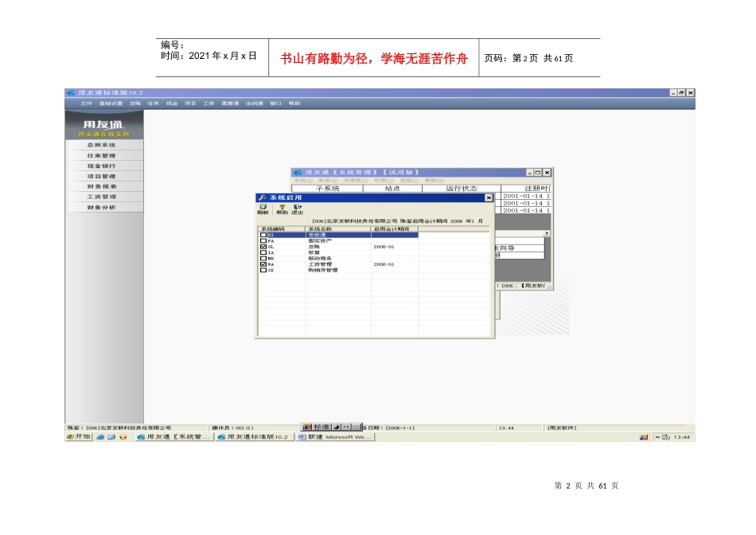Click 现金银行 in the left sidebar
Image resolution: width=756 pixels, height=535 pixels.
104,166
